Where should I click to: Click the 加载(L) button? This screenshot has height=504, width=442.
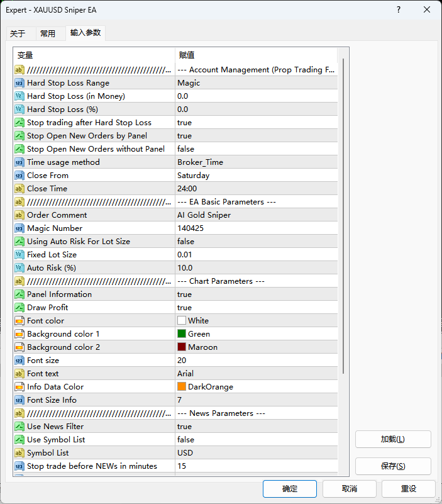[393, 439]
